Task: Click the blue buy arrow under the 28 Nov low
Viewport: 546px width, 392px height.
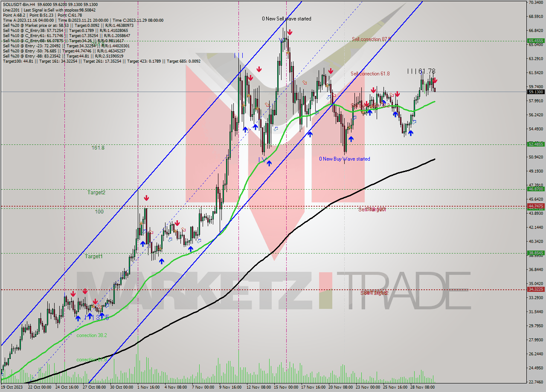Action: pos(410,133)
